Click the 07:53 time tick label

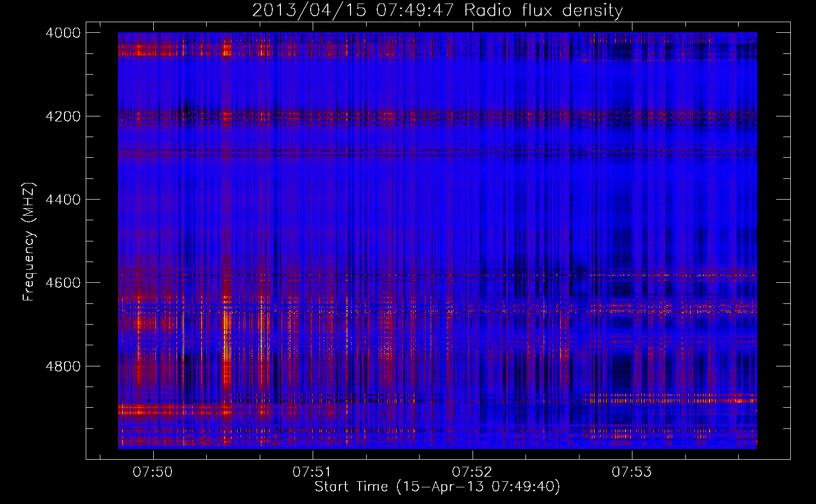point(632,472)
